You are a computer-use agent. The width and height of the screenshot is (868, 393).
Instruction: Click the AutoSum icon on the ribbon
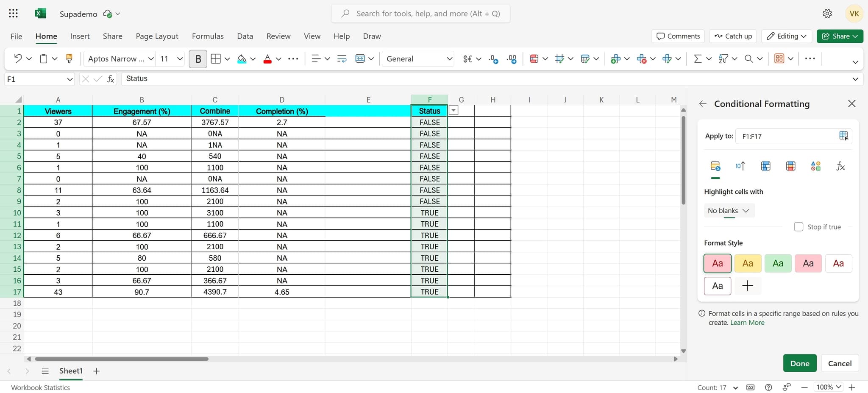tap(698, 59)
